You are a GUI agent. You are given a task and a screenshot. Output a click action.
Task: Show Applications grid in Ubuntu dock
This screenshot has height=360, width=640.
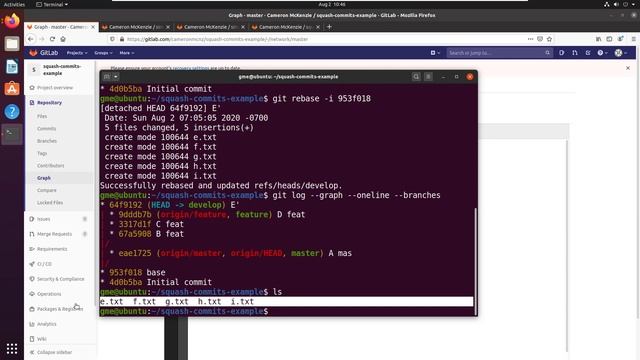[12, 349]
